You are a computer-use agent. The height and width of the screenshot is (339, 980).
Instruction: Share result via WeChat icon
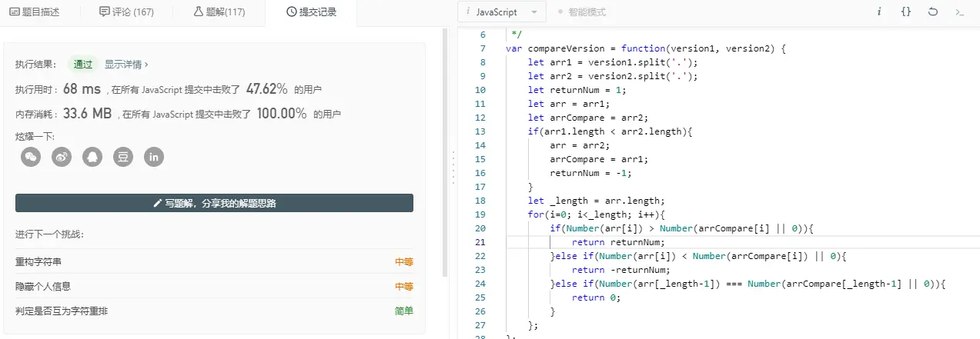(x=31, y=157)
